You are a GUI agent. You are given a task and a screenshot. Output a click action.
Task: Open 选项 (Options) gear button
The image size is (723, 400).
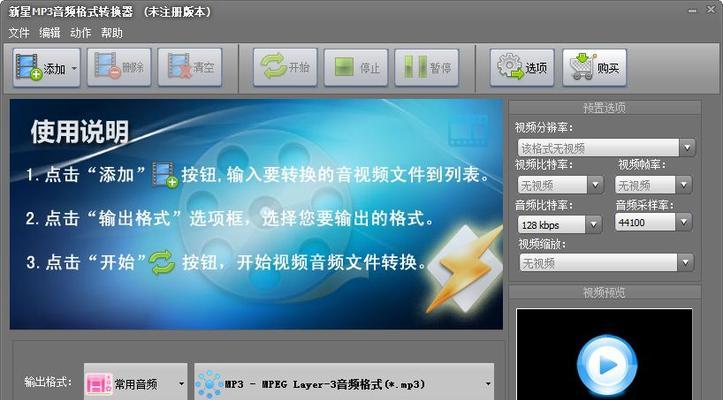[522, 68]
